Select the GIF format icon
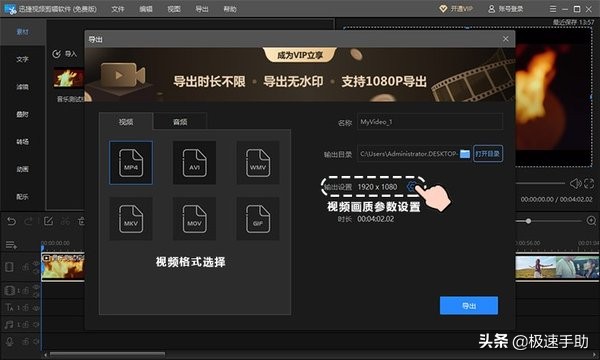The height and width of the screenshot is (360, 600). coord(258,219)
